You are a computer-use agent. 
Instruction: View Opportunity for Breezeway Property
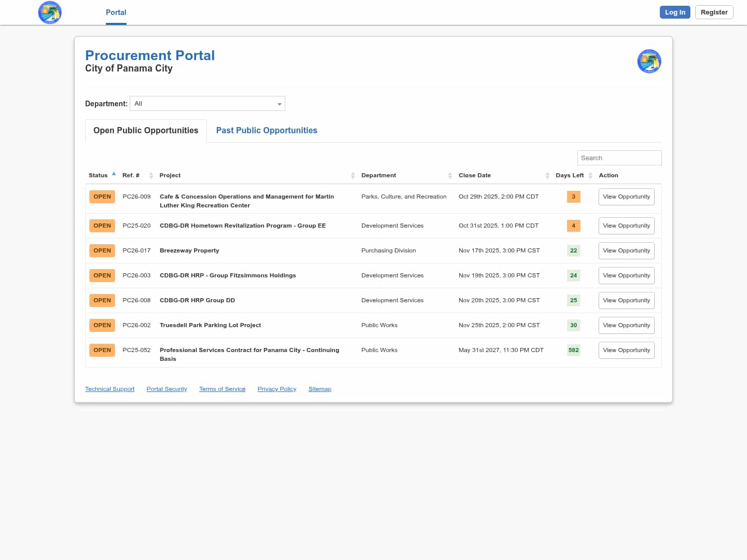[x=626, y=250]
